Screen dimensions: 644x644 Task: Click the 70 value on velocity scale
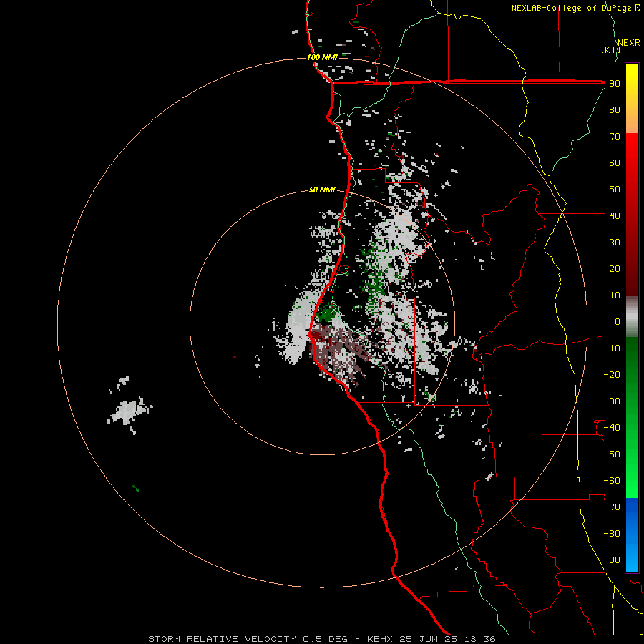pyautogui.click(x=615, y=137)
